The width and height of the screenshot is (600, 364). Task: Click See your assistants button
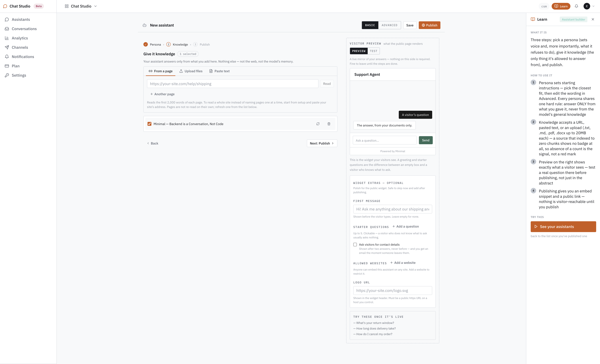coord(563,227)
